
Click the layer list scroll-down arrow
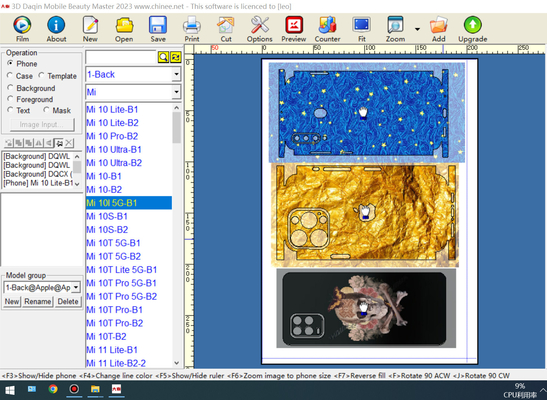click(77, 184)
